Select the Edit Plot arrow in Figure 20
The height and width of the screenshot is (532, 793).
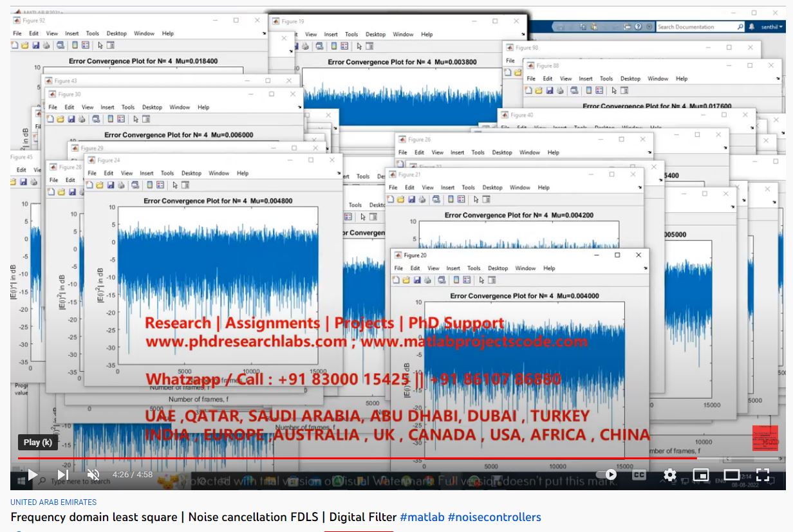[x=481, y=280]
